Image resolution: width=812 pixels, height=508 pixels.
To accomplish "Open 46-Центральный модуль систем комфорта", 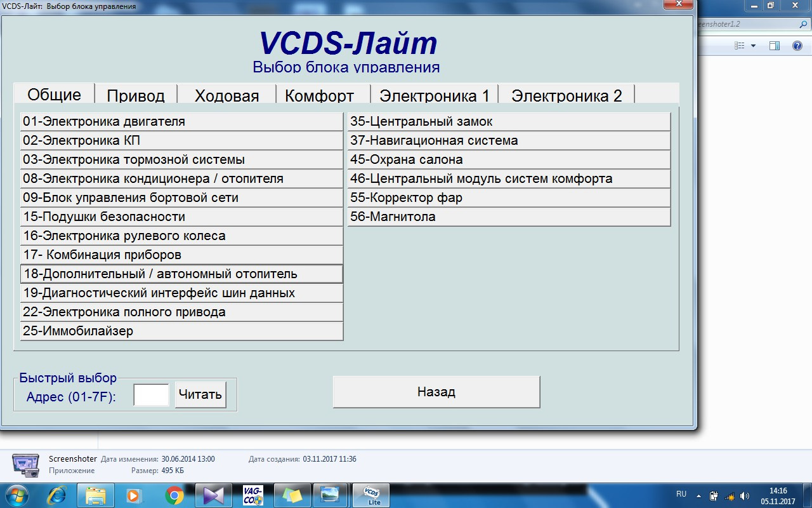I will click(509, 178).
